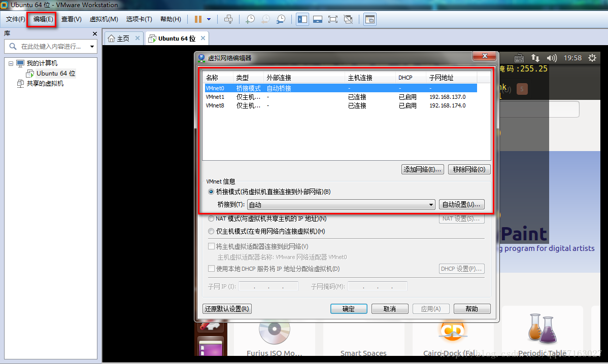
Task: Select the VMnet8 network row
Action: pos(341,105)
